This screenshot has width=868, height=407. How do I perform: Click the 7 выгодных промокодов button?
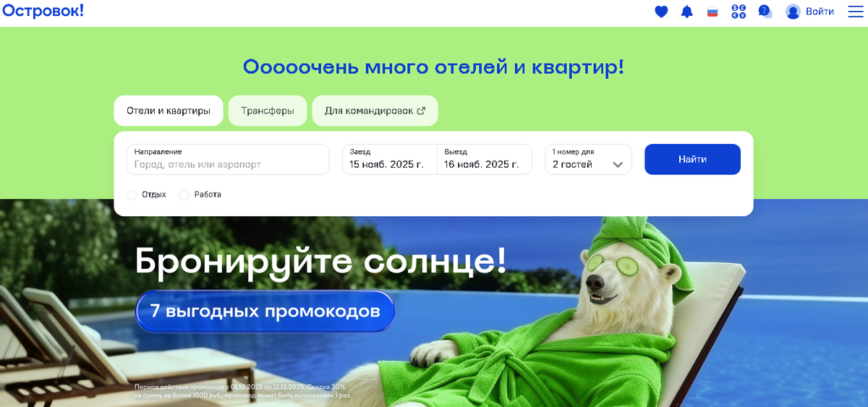(x=265, y=312)
